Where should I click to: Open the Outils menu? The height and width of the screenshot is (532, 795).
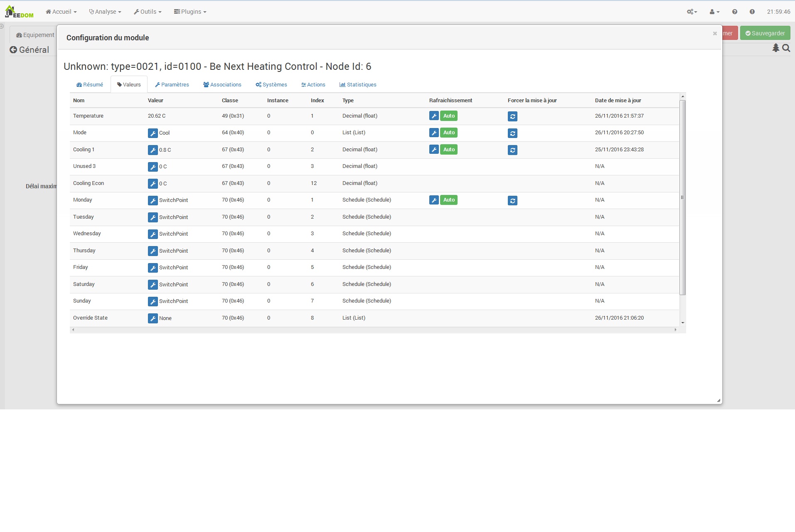coord(148,12)
